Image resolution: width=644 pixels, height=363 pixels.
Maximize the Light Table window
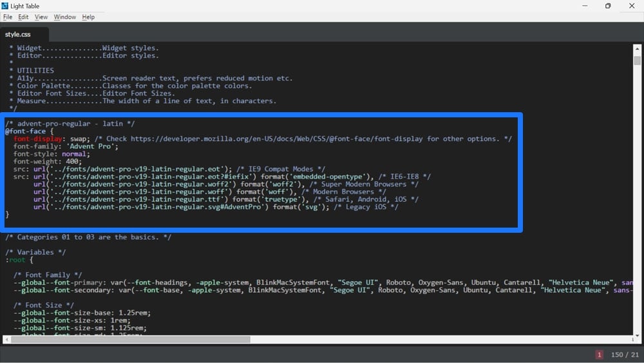click(x=607, y=6)
